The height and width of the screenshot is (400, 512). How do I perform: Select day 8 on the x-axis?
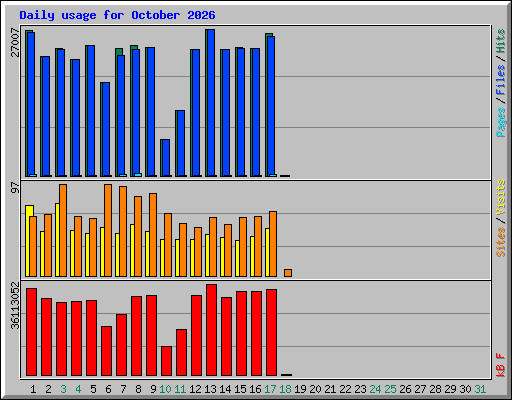pyautogui.click(x=138, y=389)
